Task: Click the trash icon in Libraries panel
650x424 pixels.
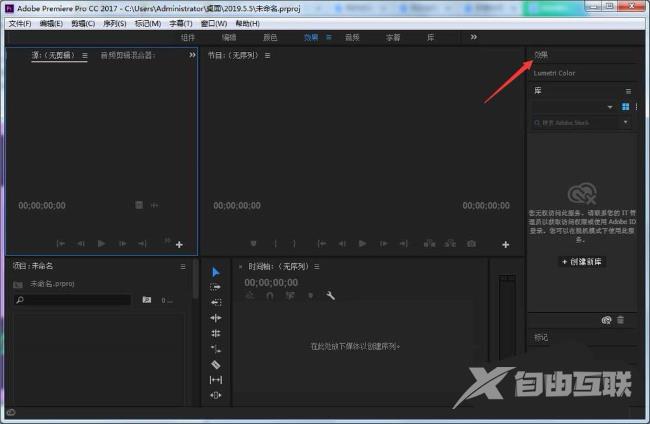Action: coord(620,320)
